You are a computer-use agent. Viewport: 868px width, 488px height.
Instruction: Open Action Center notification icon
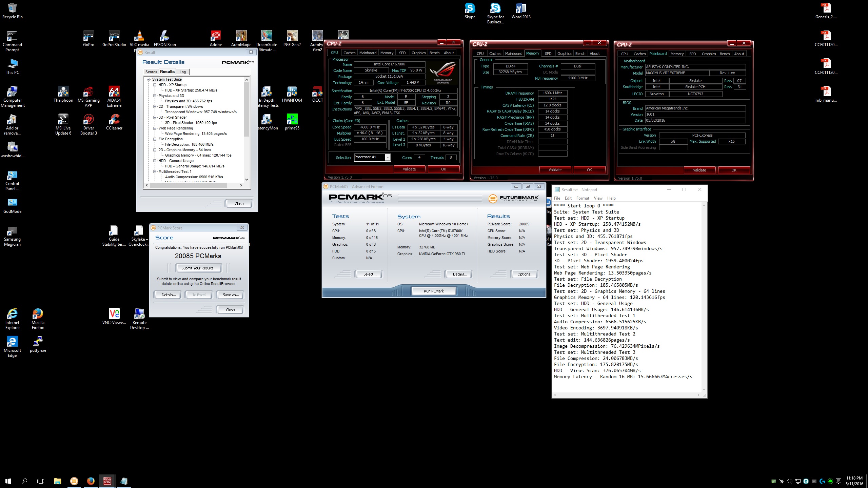pos(839,481)
